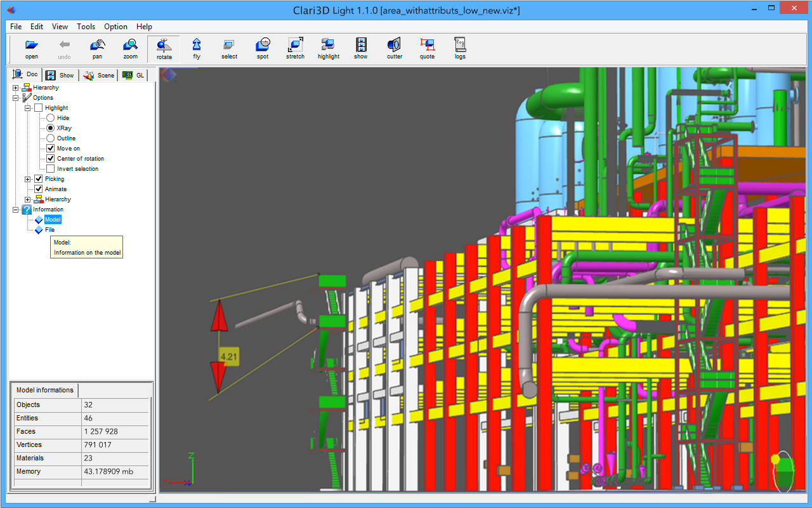
Task: Open the Edit menu
Action: coord(37,27)
